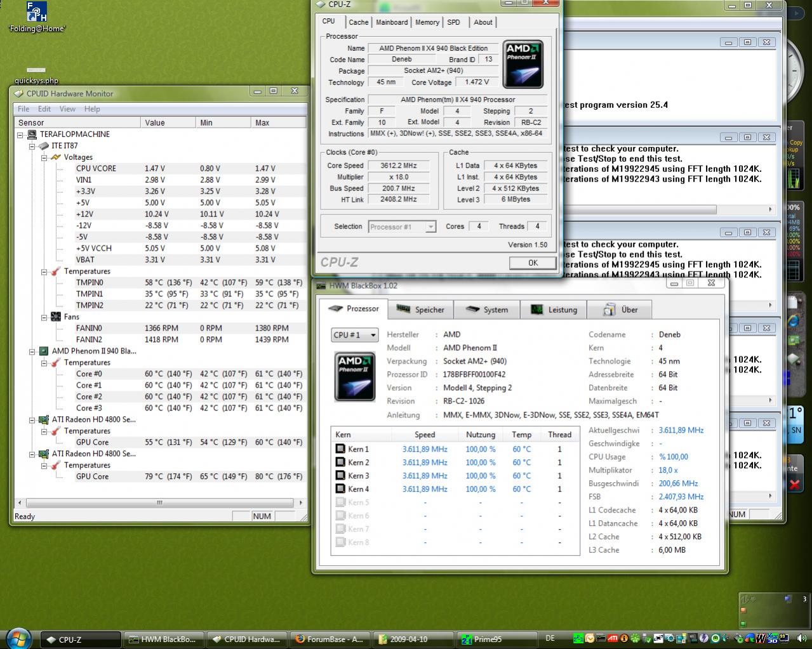Click the Kern 8 disabled core checkbox
The width and height of the screenshot is (812, 649).
[340, 542]
